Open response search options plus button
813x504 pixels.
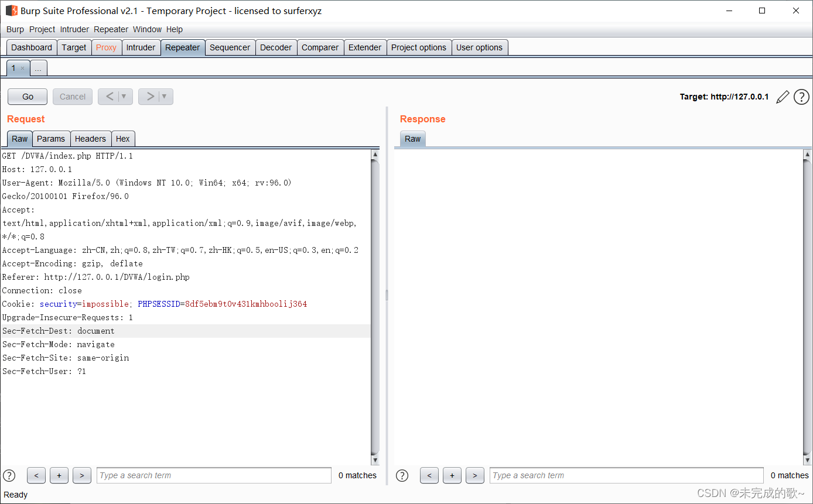(452, 475)
